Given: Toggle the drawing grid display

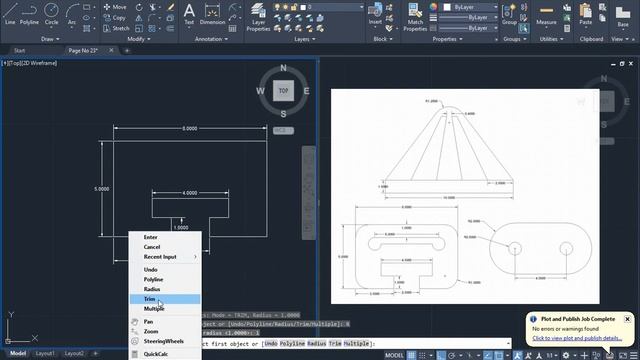Looking at the screenshot, I should point(411,356).
